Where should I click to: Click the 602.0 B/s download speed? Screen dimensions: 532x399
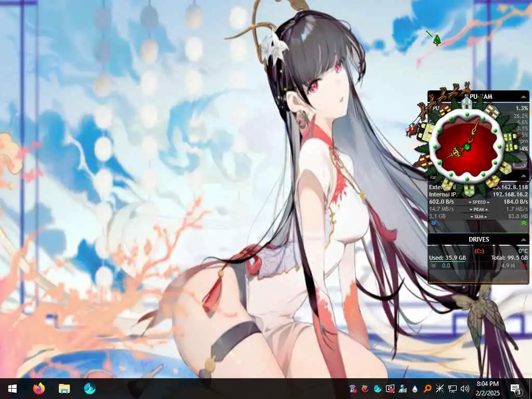[x=442, y=202]
